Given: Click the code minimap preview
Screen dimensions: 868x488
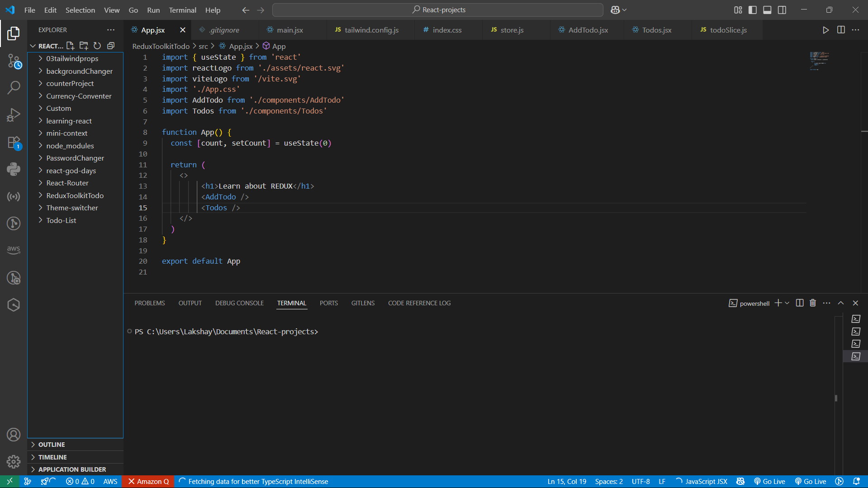Looking at the screenshot, I should pyautogui.click(x=819, y=61).
